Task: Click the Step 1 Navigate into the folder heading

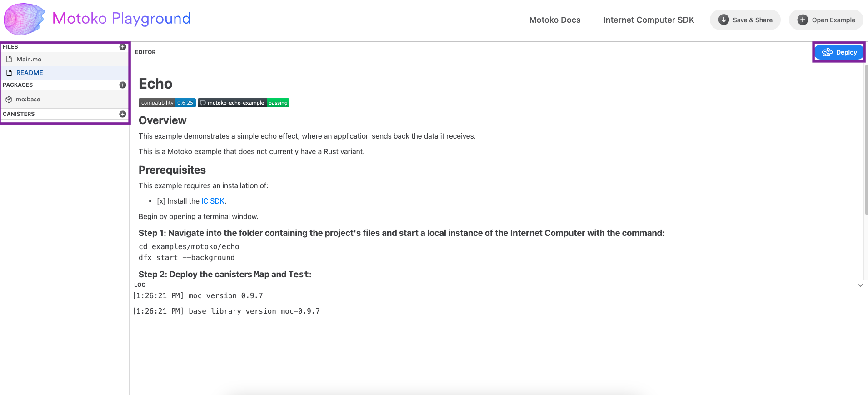Action: pyautogui.click(x=402, y=233)
